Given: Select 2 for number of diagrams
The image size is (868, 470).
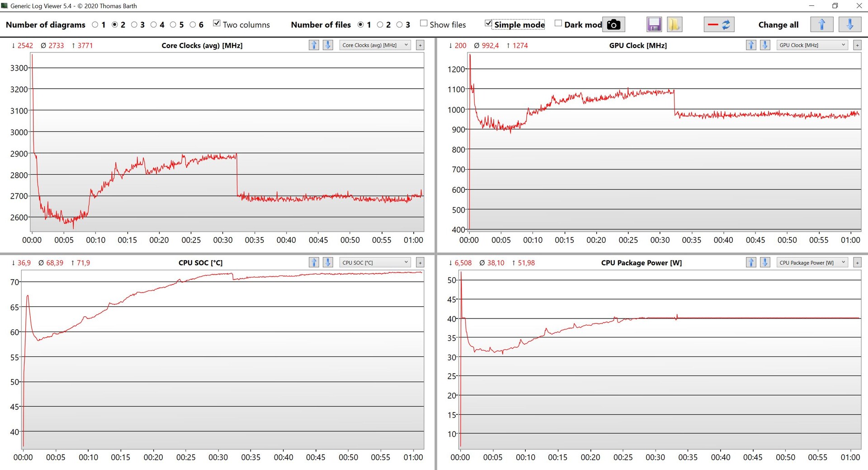Looking at the screenshot, I should 115,25.
